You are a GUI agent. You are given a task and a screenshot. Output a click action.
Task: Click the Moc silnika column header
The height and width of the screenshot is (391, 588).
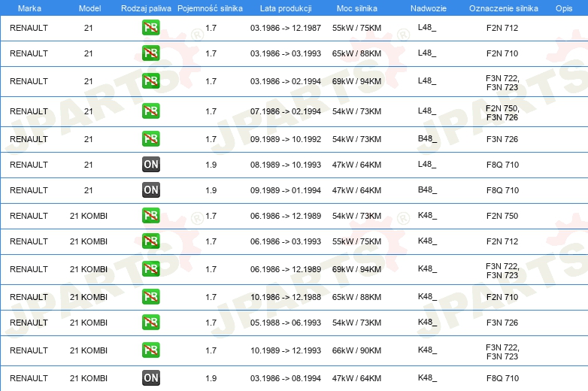[357, 8]
